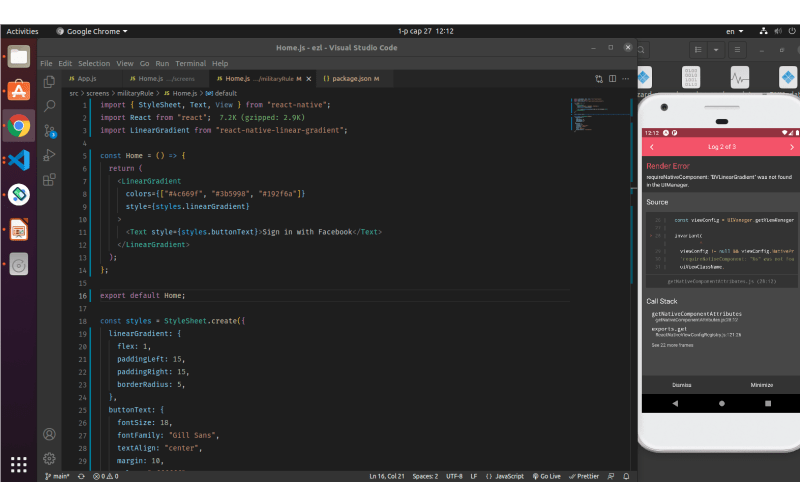Expand See 22 more frames in Call Stack
Viewport: 800px width, 482px height.
(x=672, y=345)
